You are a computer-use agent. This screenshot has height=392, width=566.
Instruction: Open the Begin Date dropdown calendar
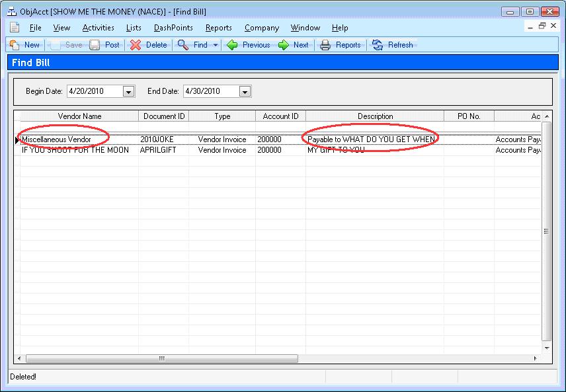point(129,91)
